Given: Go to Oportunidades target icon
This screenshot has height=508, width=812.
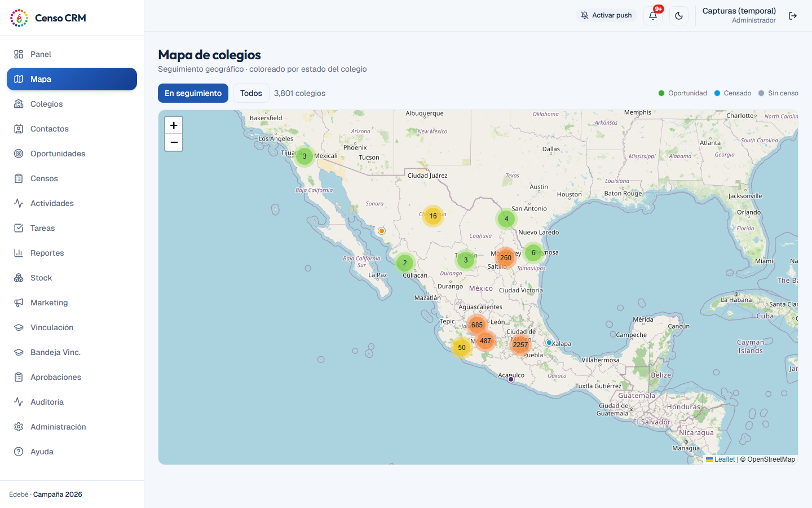Looking at the screenshot, I should coord(19,154).
